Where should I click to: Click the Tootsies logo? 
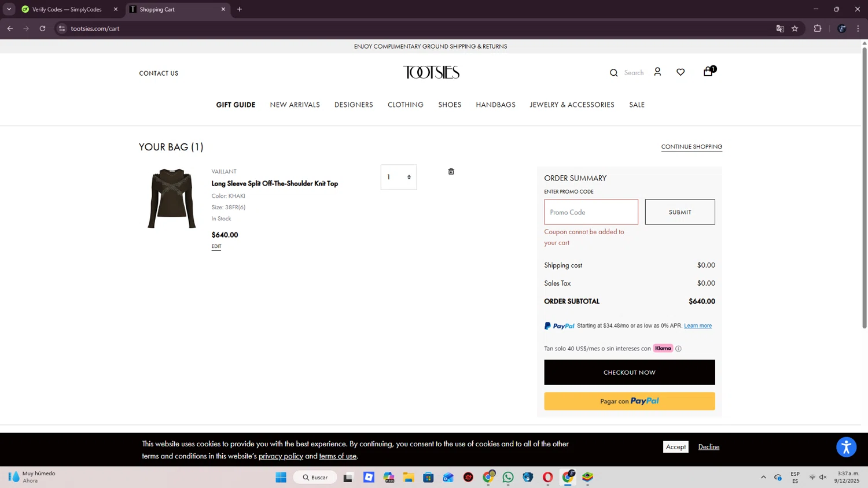coord(431,72)
